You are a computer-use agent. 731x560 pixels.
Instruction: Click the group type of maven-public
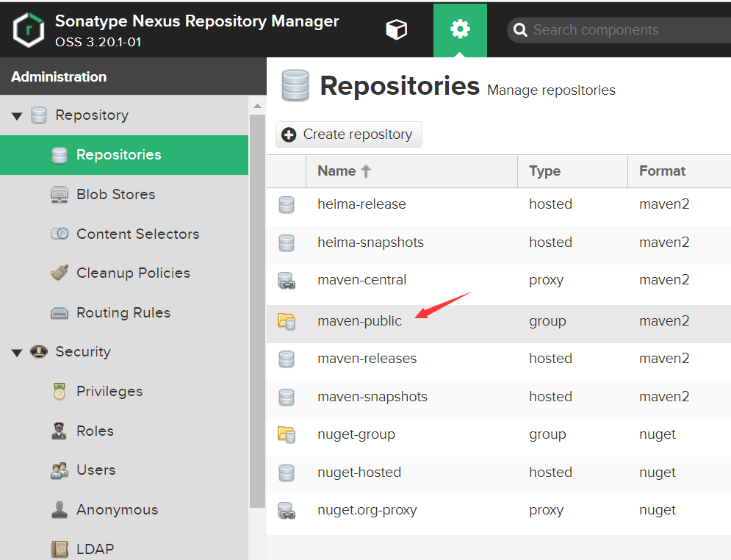(547, 321)
